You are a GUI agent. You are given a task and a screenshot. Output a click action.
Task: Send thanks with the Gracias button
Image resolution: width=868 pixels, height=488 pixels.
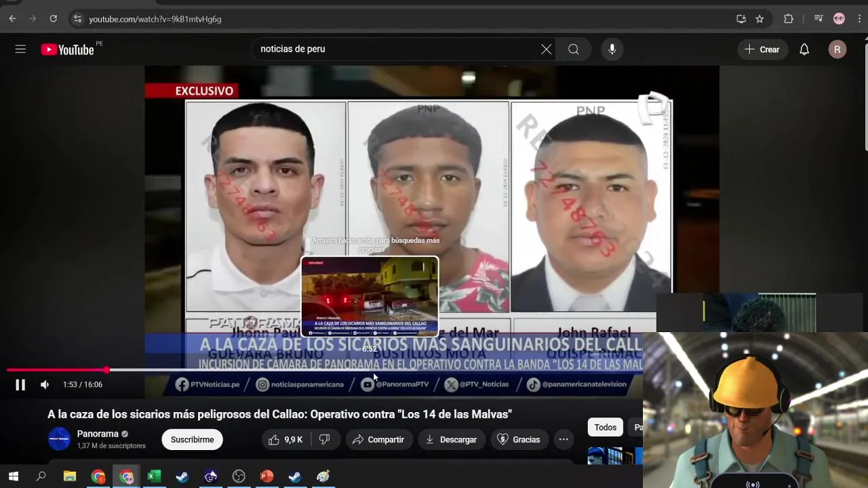click(x=519, y=440)
